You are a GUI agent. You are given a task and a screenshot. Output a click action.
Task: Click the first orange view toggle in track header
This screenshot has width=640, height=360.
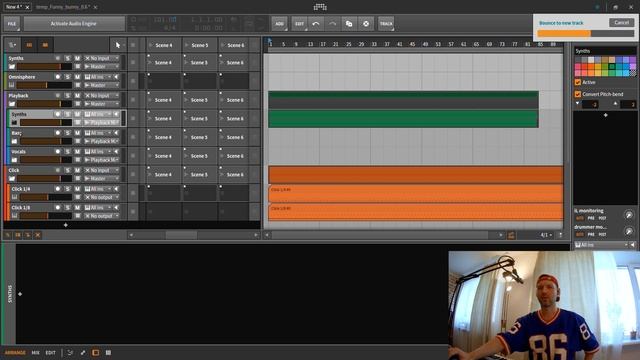click(x=29, y=45)
